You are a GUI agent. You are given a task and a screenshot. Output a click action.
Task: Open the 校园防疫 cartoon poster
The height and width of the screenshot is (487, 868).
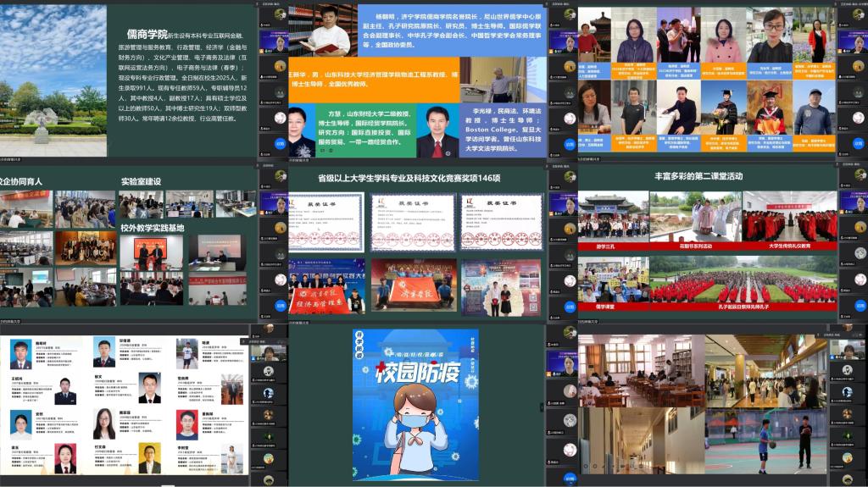415,405
